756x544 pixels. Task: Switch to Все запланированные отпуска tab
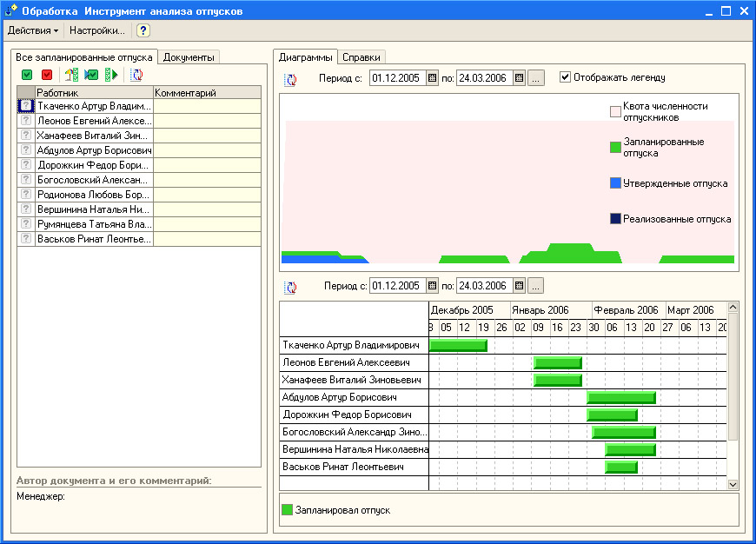click(84, 57)
